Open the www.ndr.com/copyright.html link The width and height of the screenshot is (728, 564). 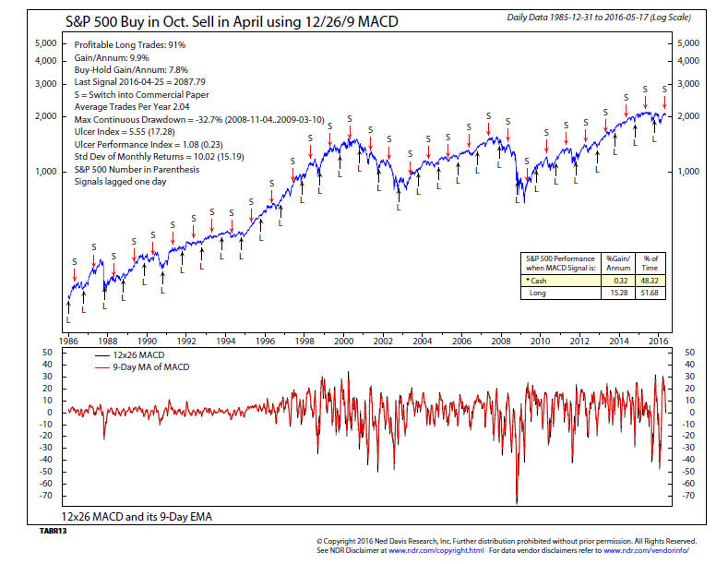coord(436,550)
